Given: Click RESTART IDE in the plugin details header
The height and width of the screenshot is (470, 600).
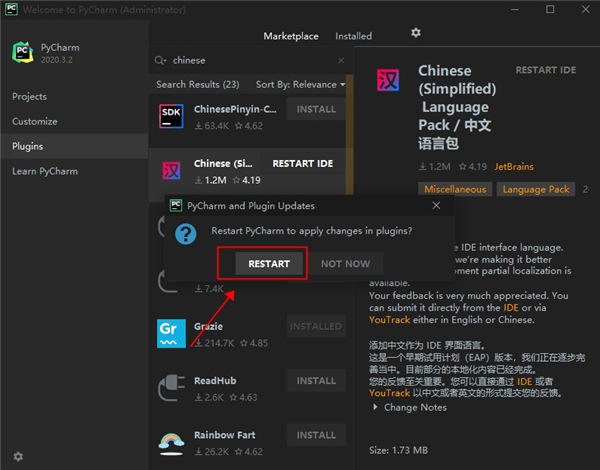Looking at the screenshot, I should point(545,70).
